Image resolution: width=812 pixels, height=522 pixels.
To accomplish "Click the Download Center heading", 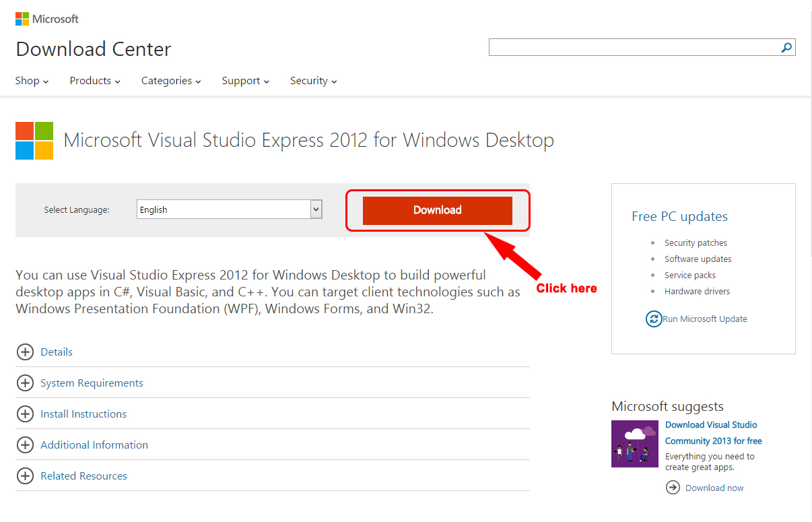I will point(94,49).
